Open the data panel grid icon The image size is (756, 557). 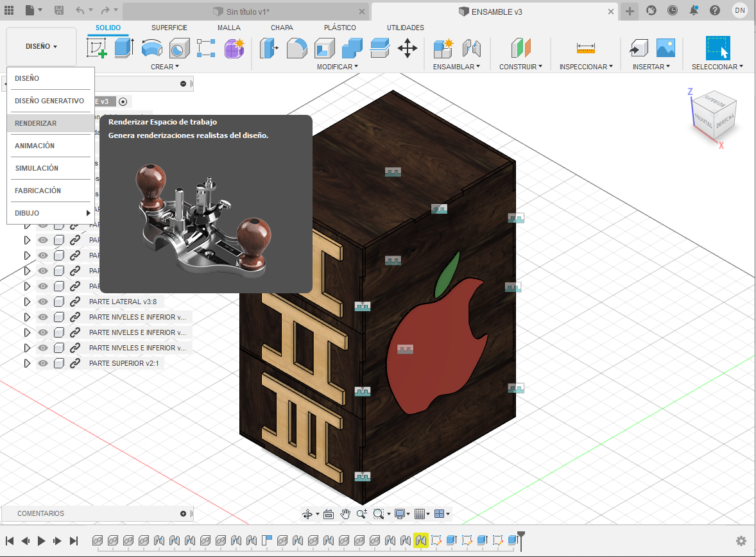(x=9, y=11)
